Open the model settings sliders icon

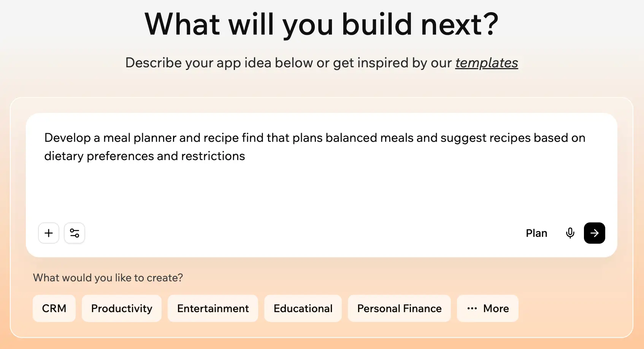coord(75,233)
